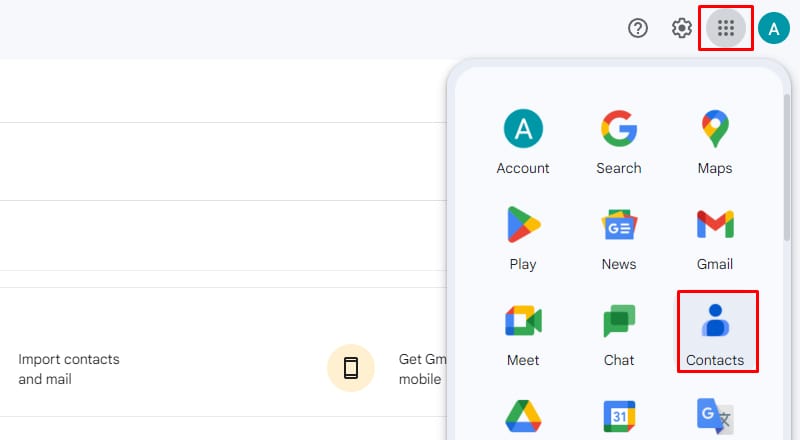Click the mobile phone icon

click(x=351, y=368)
